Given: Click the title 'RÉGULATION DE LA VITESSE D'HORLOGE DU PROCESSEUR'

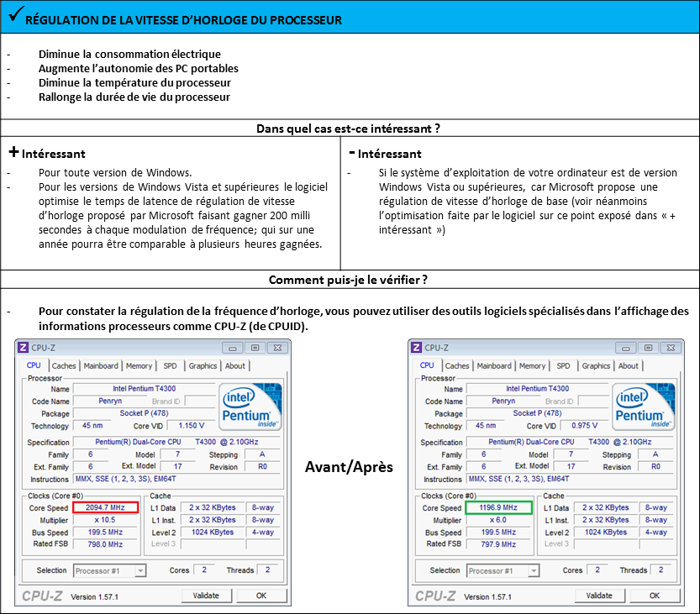Looking at the screenshot, I should tap(183, 20).
